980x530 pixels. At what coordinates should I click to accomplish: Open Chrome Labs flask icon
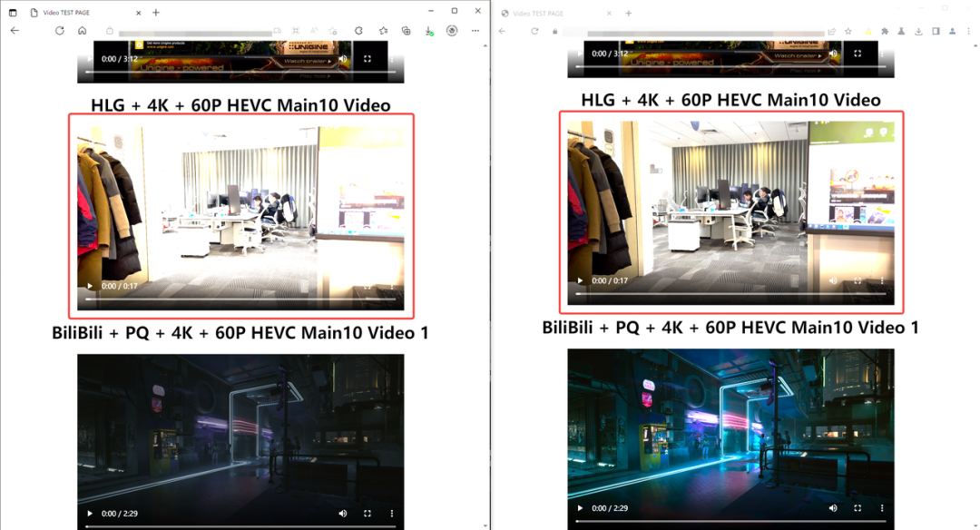pyautogui.click(x=901, y=31)
